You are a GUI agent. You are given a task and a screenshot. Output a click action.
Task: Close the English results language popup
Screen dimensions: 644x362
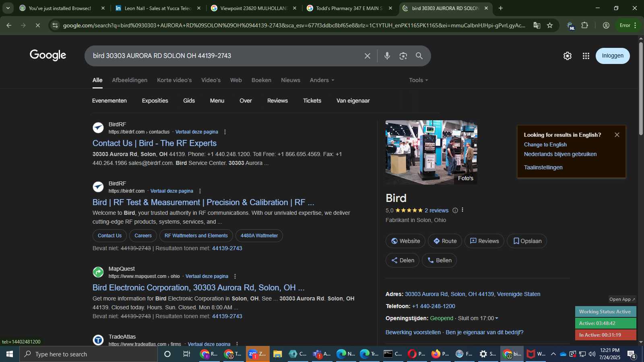point(617,135)
